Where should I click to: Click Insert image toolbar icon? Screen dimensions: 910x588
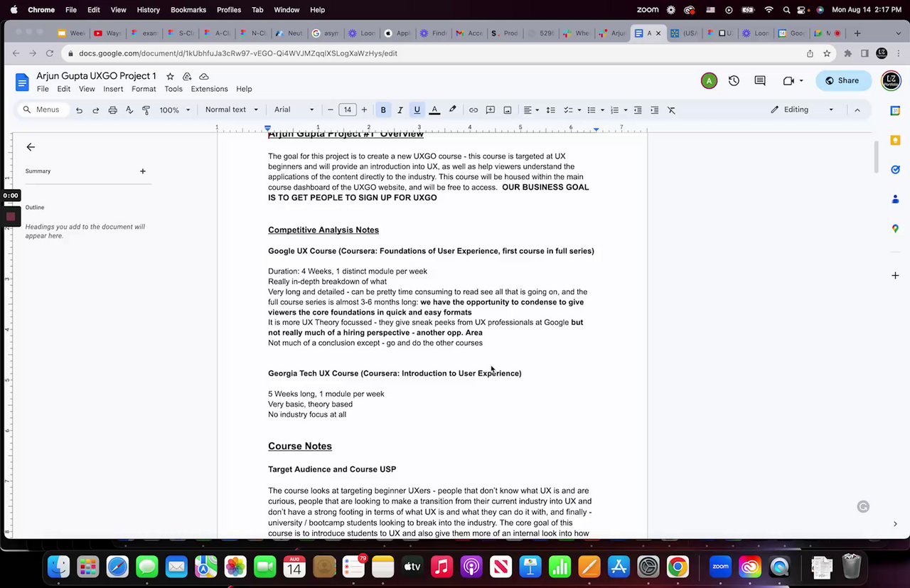click(x=508, y=110)
